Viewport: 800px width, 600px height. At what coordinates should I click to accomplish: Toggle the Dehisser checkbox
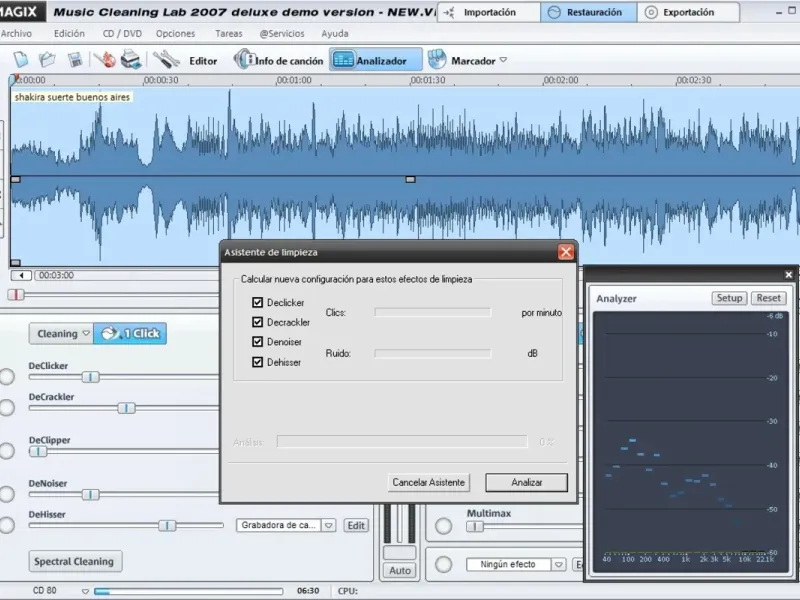258,362
